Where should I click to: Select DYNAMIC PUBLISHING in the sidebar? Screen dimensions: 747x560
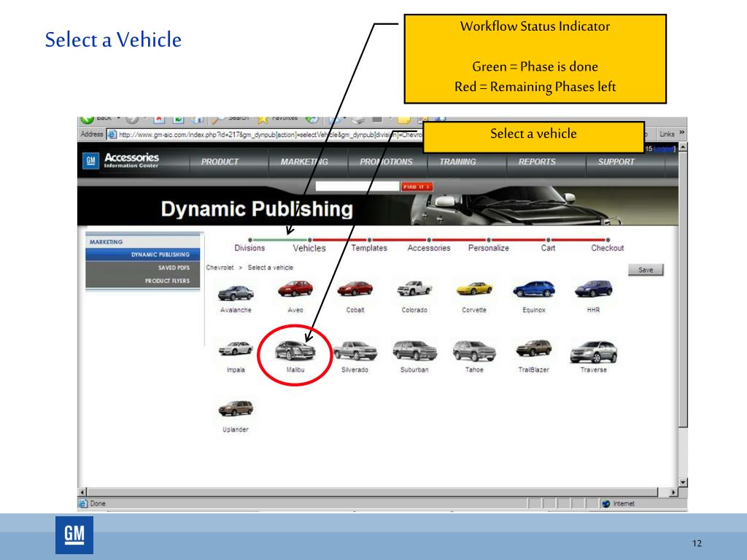(x=143, y=254)
